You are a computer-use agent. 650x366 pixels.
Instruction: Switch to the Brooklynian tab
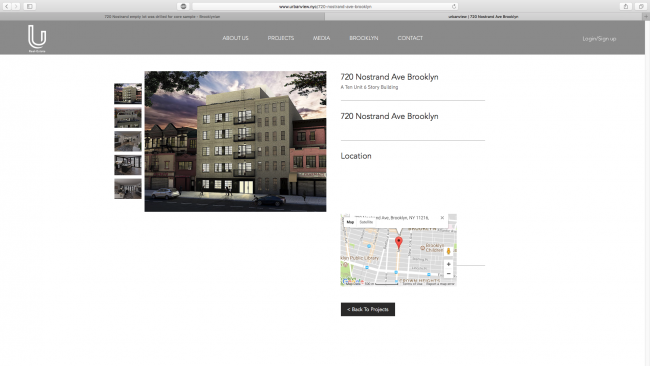tap(162, 17)
